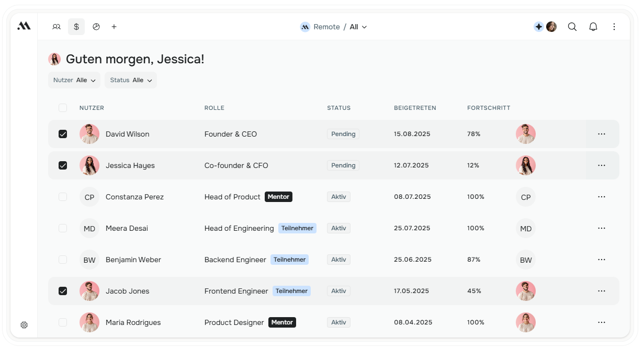
Task: Click the role Founder & CEO
Action: pos(231,134)
